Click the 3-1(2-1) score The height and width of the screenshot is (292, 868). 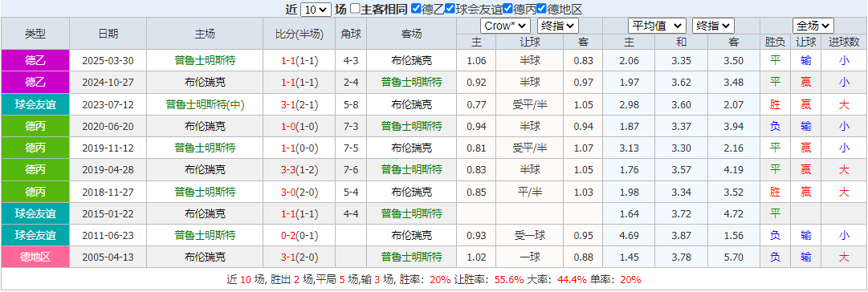(x=300, y=104)
